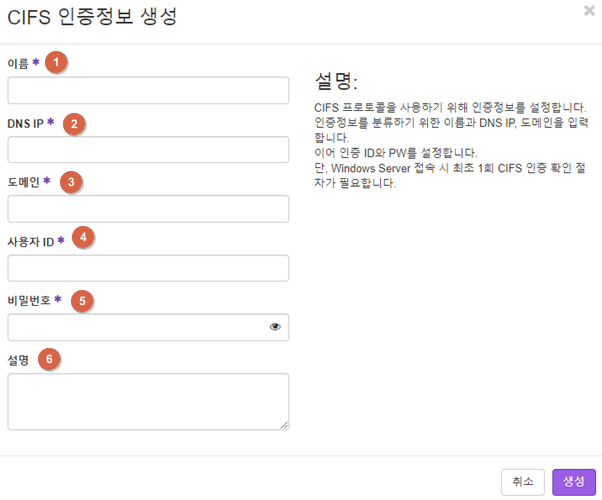The image size is (602, 500).
Task: Click inside the 설명 description textarea
Action: click(x=148, y=401)
